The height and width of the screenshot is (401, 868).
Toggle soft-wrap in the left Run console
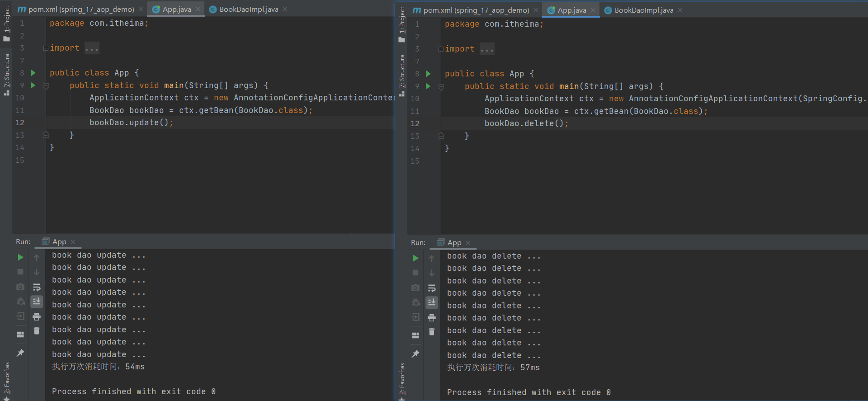(37, 287)
